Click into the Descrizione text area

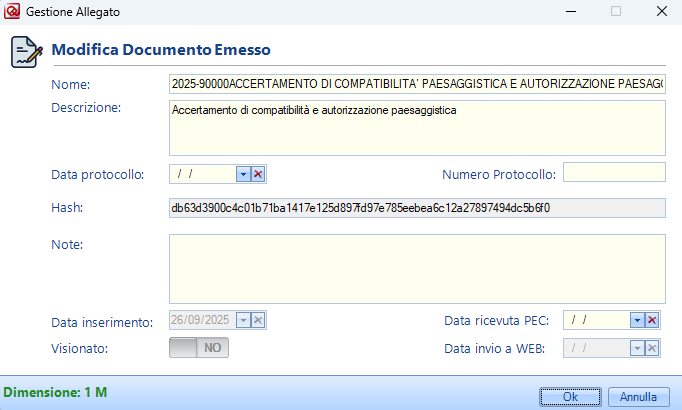pyautogui.click(x=417, y=128)
